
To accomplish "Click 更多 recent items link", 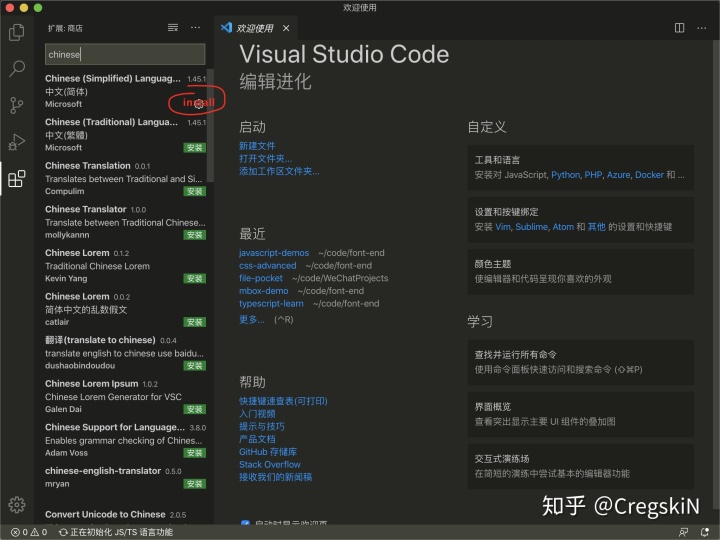I will (252, 319).
